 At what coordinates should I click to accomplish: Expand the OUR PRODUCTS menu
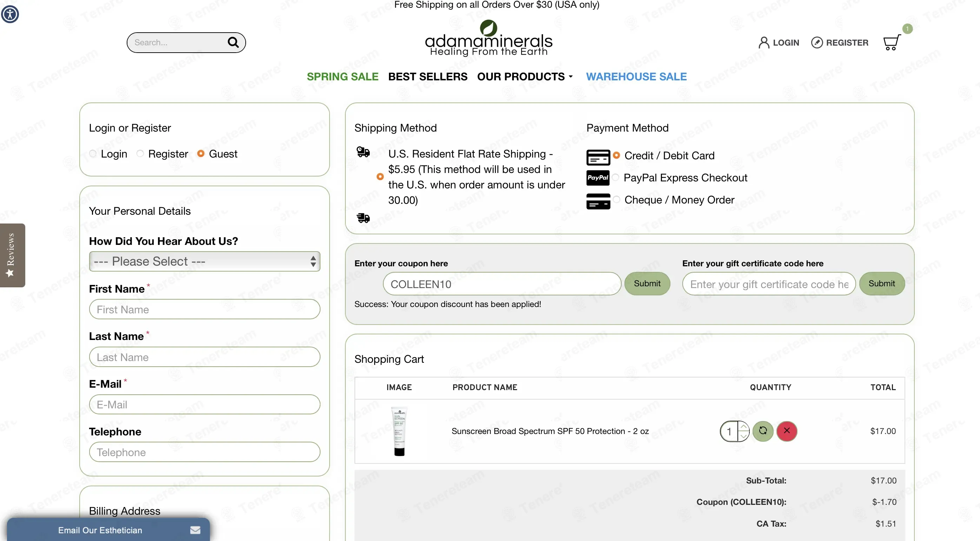point(525,76)
